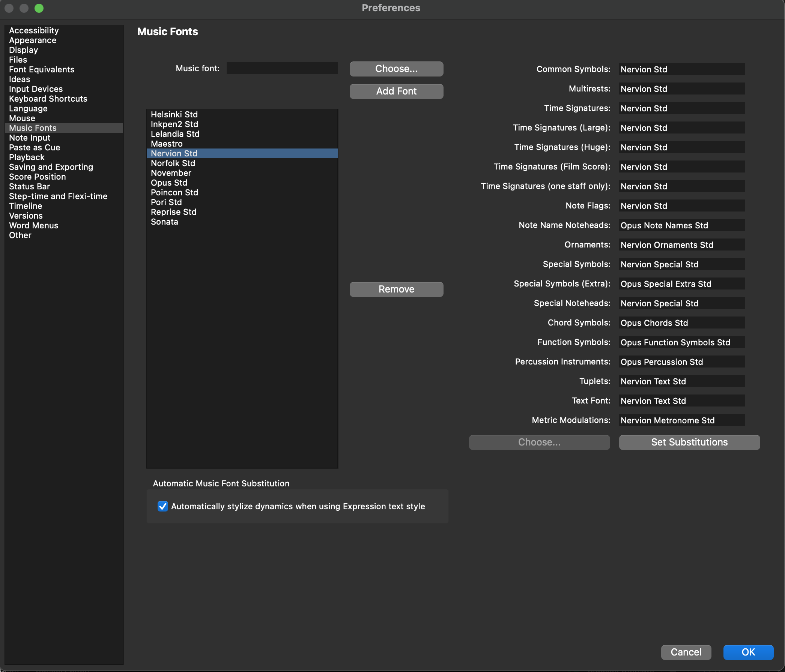This screenshot has width=785, height=672.
Task: Open Appearance preferences page
Action: click(64, 40)
